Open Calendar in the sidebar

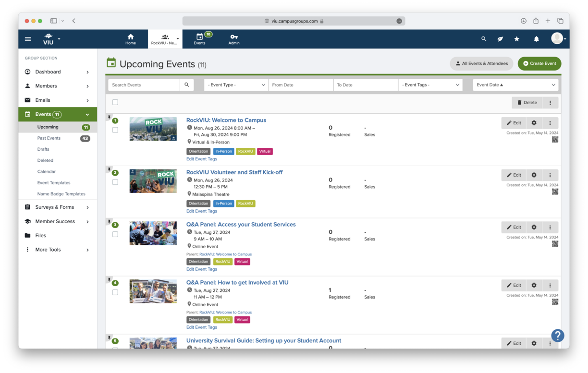[x=47, y=171]
